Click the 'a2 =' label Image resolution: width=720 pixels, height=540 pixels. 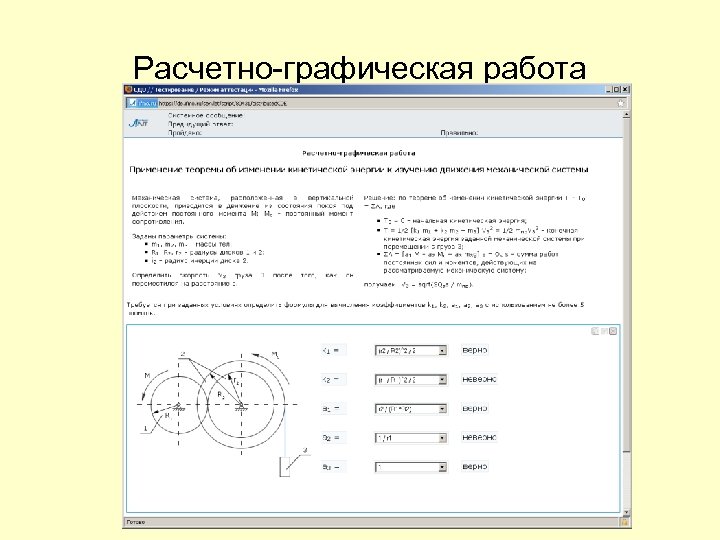(331, 438)
